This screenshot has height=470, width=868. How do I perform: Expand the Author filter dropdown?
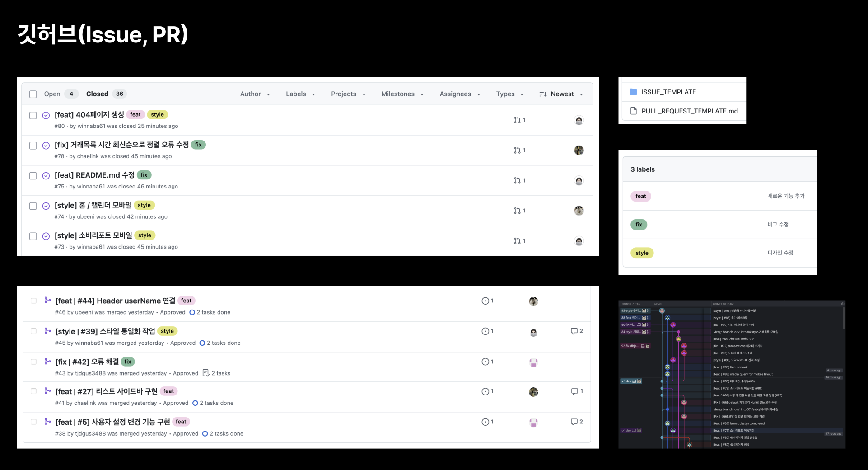coord(255,94)
